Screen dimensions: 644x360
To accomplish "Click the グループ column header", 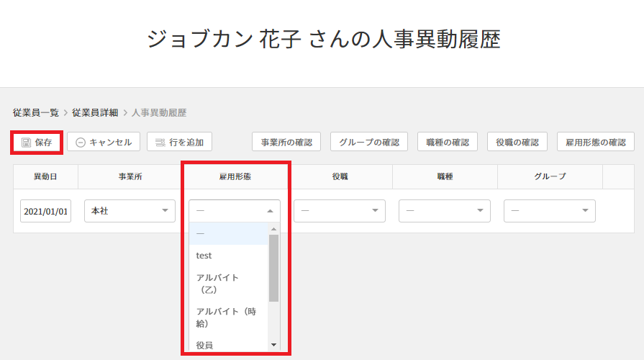I will [x=550, y=176].
